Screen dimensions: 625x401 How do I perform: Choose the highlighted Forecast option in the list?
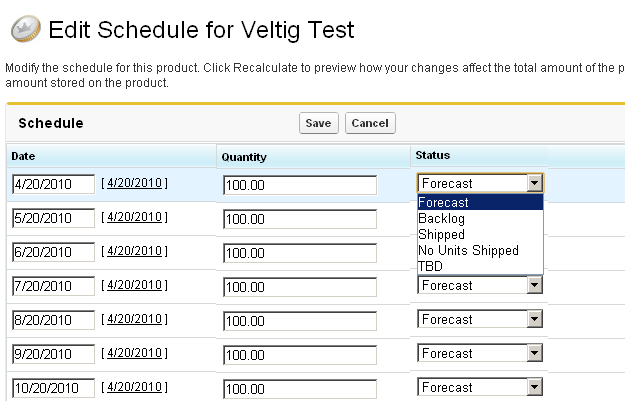tap(444, 202)
